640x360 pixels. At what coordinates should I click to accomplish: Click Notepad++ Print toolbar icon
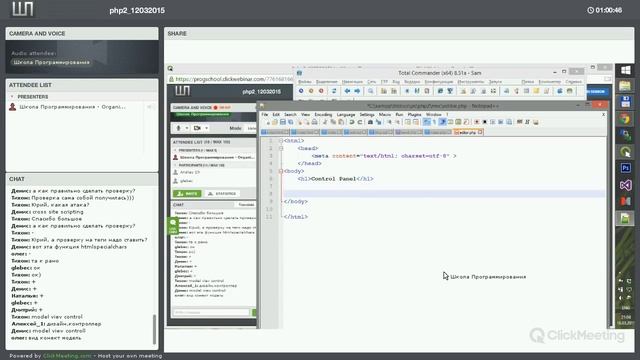point(315,122)
